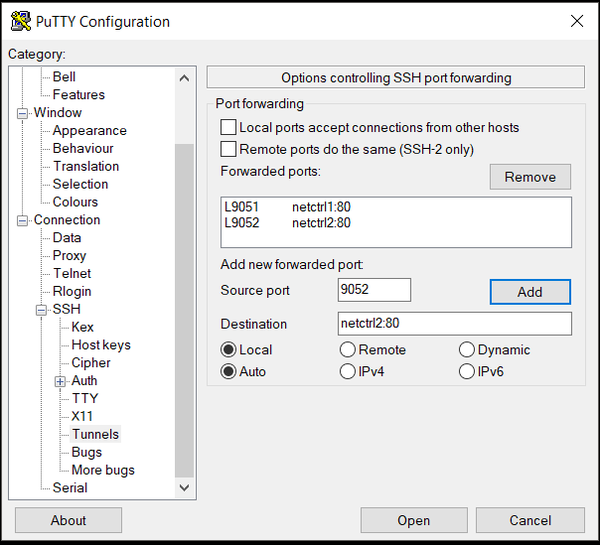
Task: Open TTY settings
Action: [85, 398]
